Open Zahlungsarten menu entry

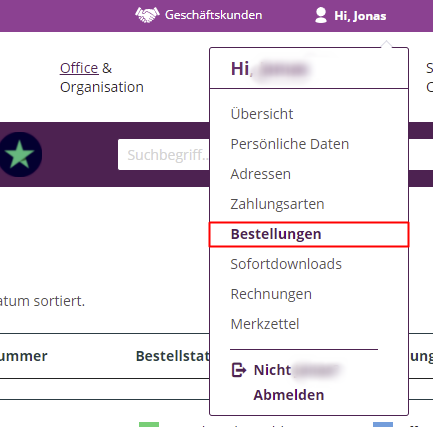[277, 204]
